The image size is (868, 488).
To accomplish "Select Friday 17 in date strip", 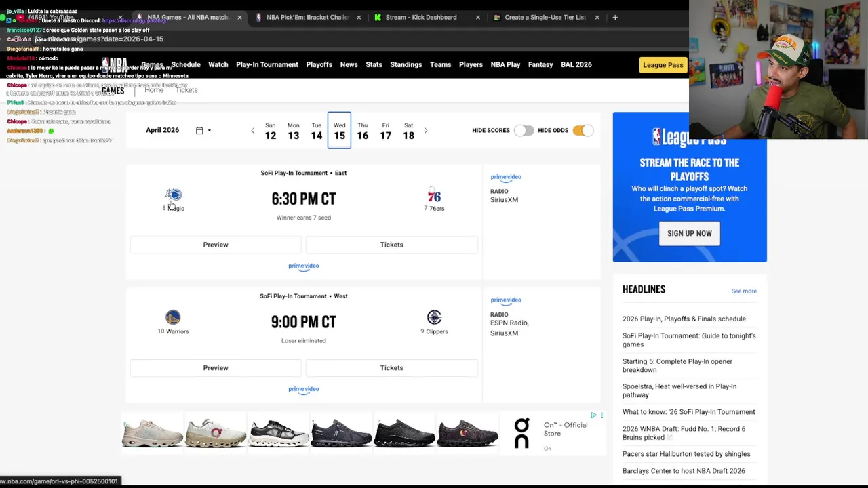I will (x=385, y=131).
